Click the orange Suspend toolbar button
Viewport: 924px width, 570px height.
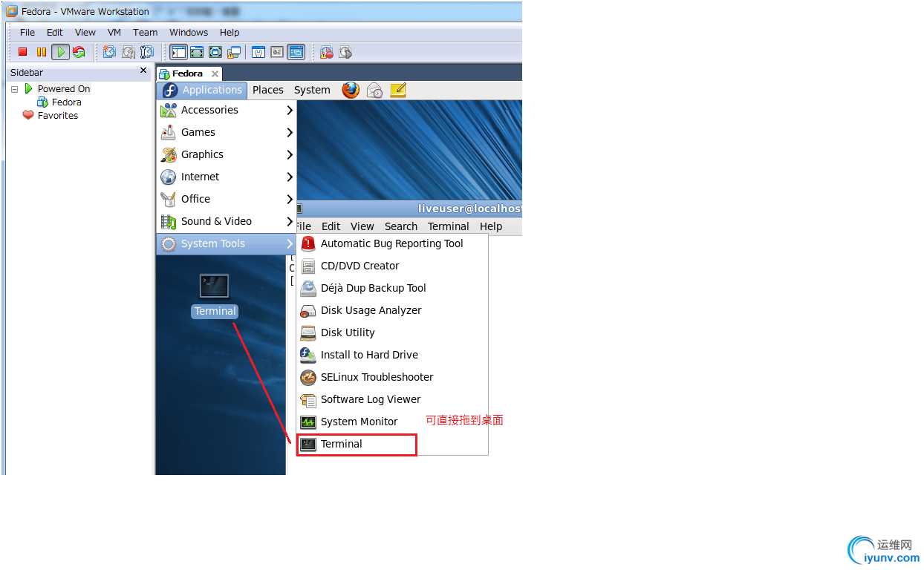[x=42, y=52]
